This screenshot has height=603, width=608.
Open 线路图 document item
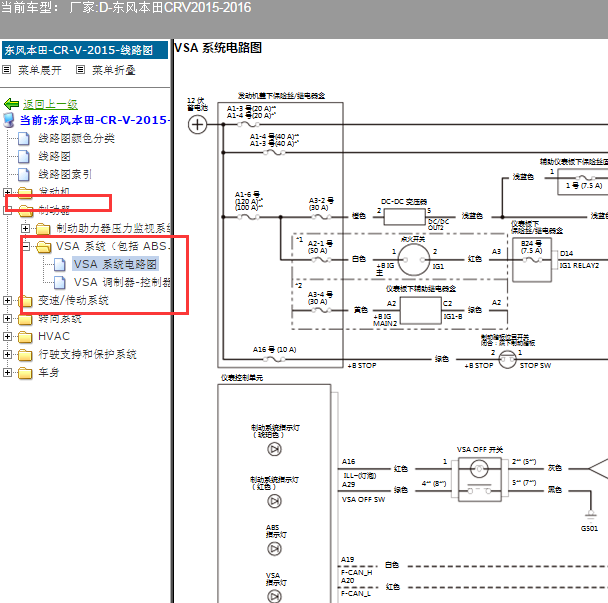pyautogui.click(x=54, y=156)
